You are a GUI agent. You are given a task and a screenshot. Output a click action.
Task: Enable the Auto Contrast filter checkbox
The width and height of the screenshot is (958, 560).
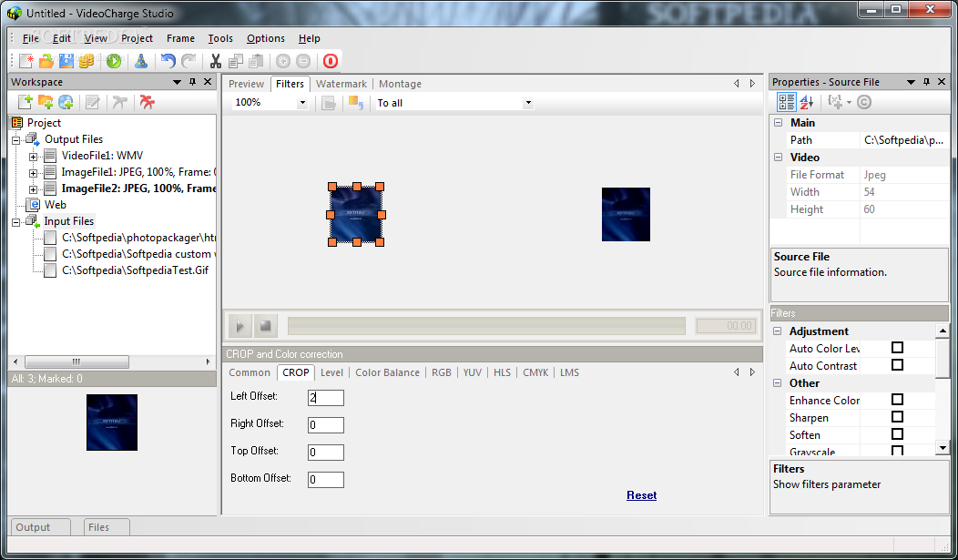coord(898,364)
